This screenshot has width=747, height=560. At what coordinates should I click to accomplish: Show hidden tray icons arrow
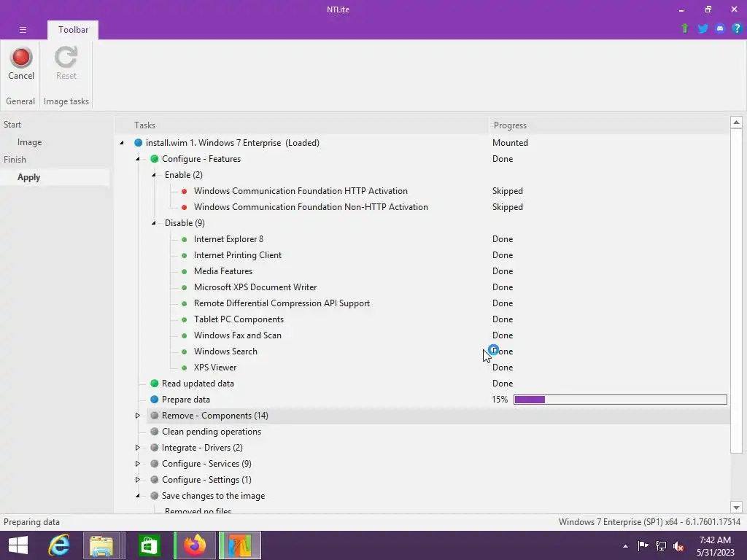pyautogui.click(x=625, y=546)
